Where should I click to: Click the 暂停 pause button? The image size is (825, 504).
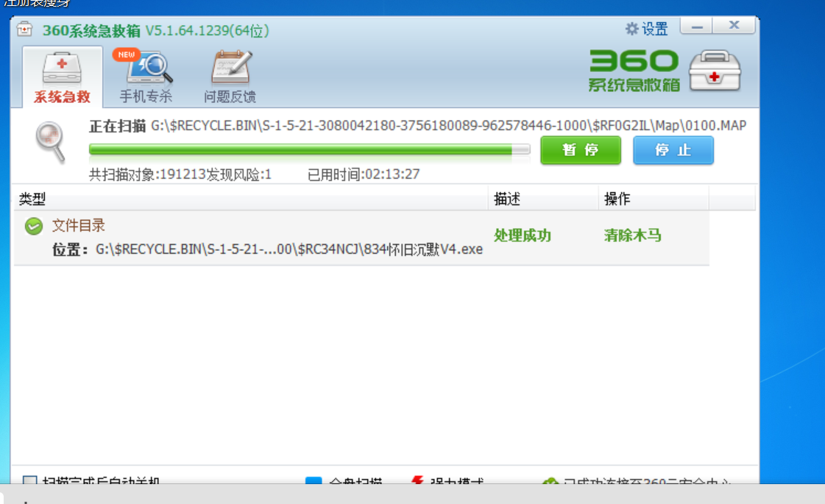(581, 150)
